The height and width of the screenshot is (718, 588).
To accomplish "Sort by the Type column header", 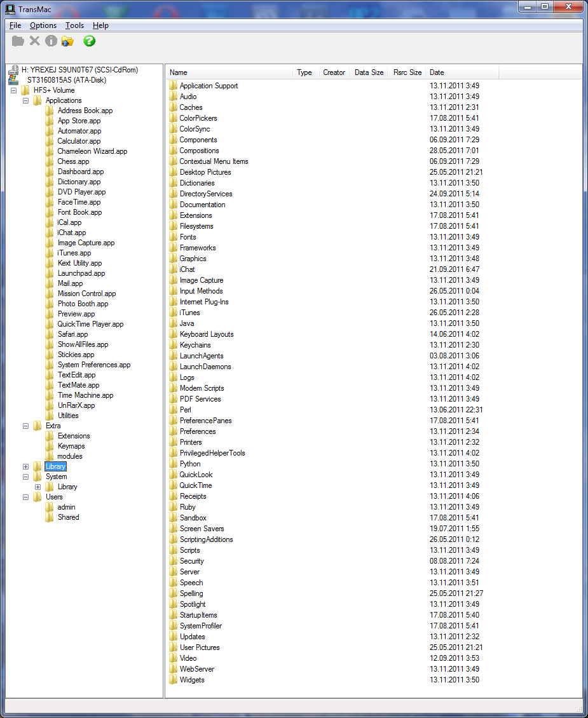I will [306, 72].
